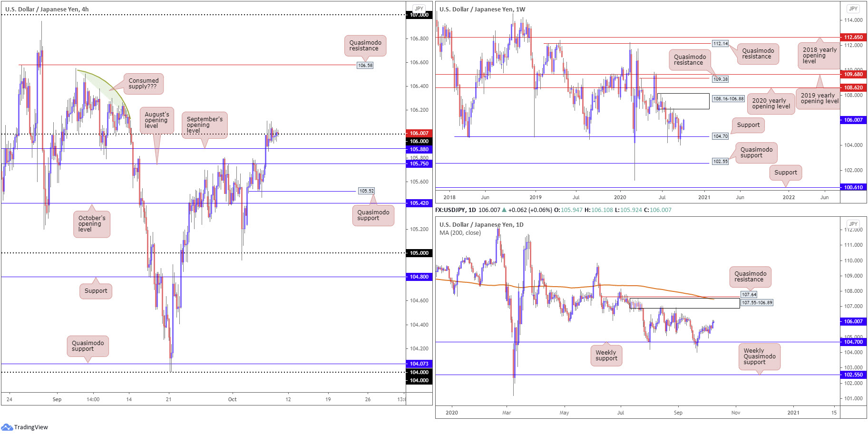Select the 'U.S. Dollar / Japanese Yen, 4h' title
Screen dimensions: 868x434
click(x=47, y=9)
